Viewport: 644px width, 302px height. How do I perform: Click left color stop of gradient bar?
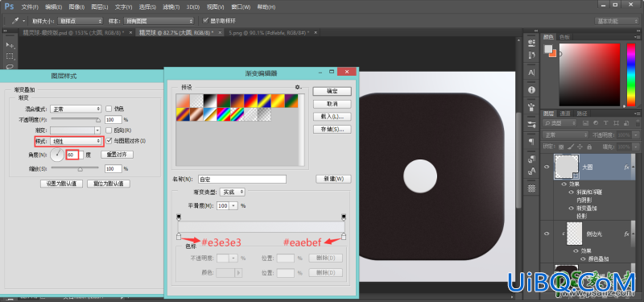click(178, 236)
